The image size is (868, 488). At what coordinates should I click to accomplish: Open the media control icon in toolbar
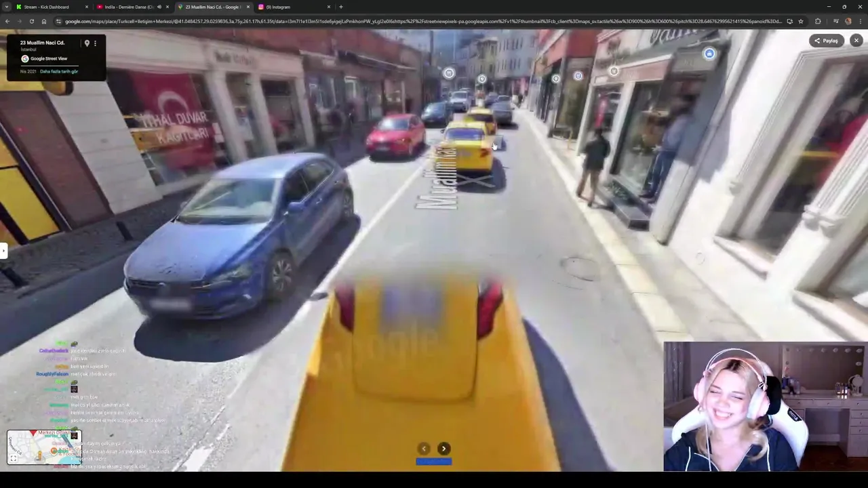836,21
